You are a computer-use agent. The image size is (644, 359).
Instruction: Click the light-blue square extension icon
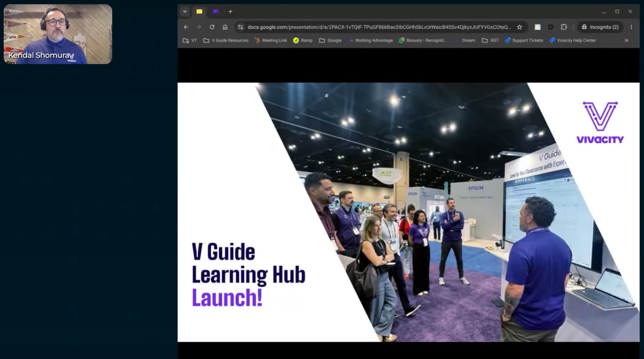point(537,27)
